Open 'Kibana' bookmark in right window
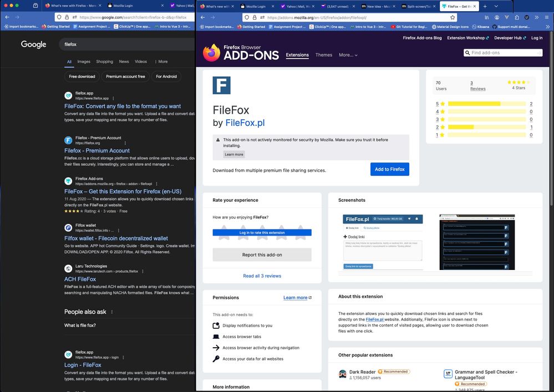Screen dimensions: 554x392 click(x=480, y=27)
